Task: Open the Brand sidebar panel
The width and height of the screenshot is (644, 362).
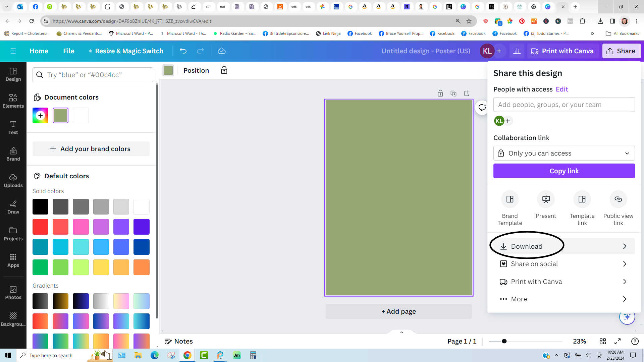Action: (13, 154)
